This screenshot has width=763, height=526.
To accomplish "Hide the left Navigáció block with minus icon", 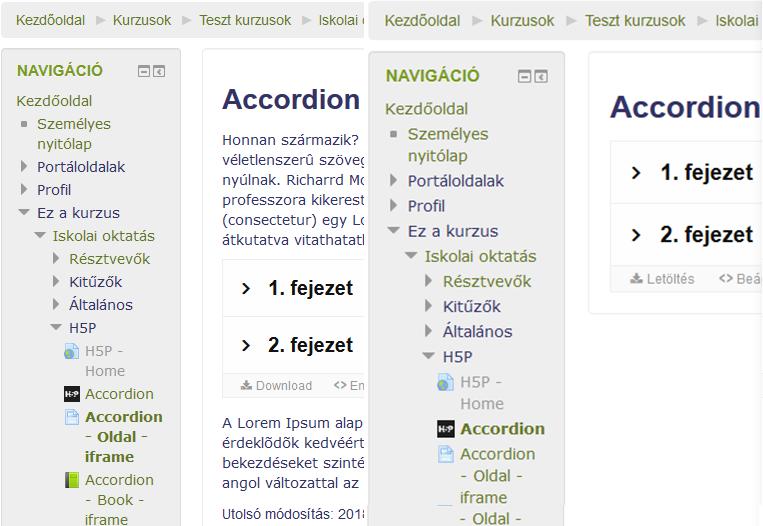I will click(144, 72).
